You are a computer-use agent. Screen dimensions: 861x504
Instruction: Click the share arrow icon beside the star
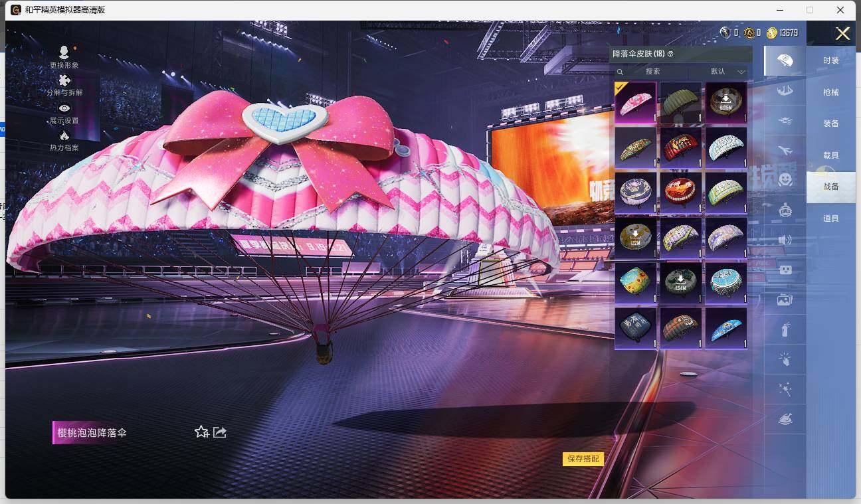[221, 432]
